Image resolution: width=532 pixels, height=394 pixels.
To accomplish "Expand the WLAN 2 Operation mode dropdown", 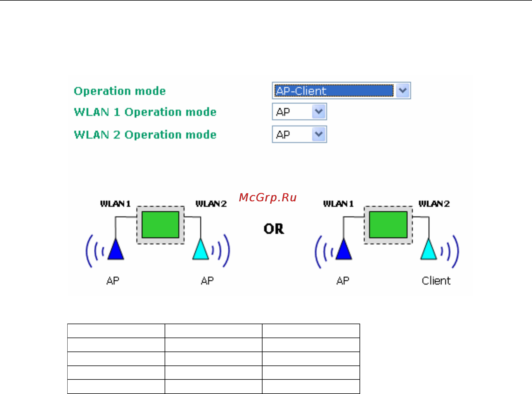I will pos(299,134).
